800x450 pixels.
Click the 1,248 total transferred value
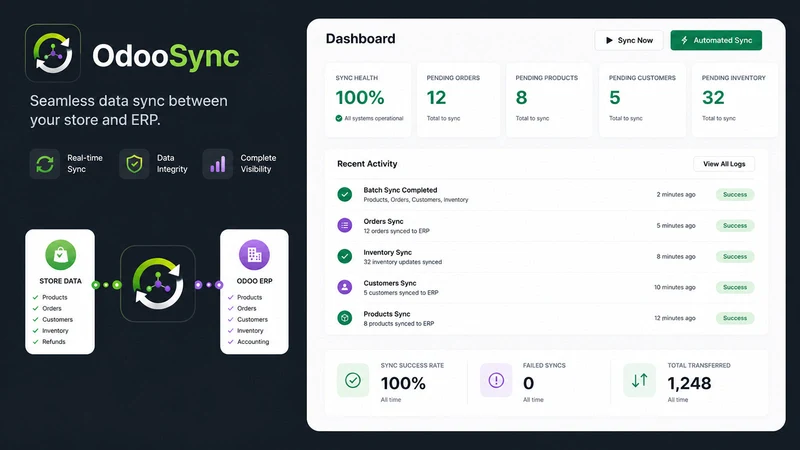click(689, 383)
